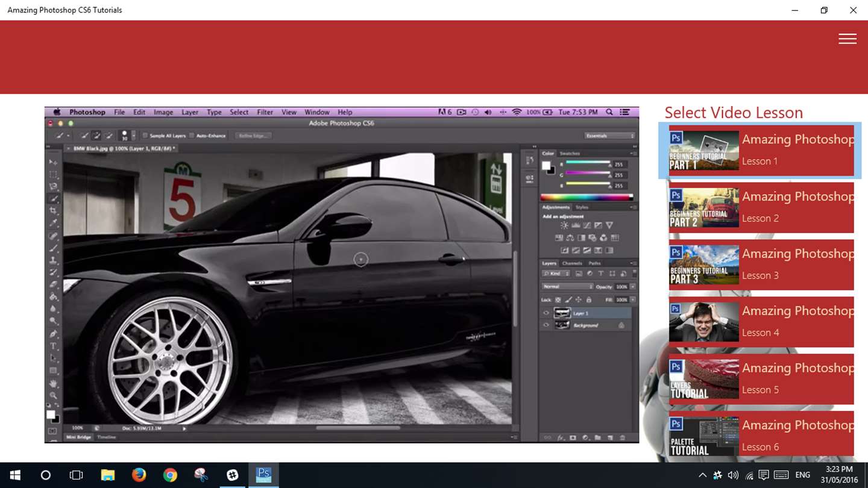This screenshot has height=488, width=868.
Task: Switch to the Channels tab
Action: [x=571, y=263]
